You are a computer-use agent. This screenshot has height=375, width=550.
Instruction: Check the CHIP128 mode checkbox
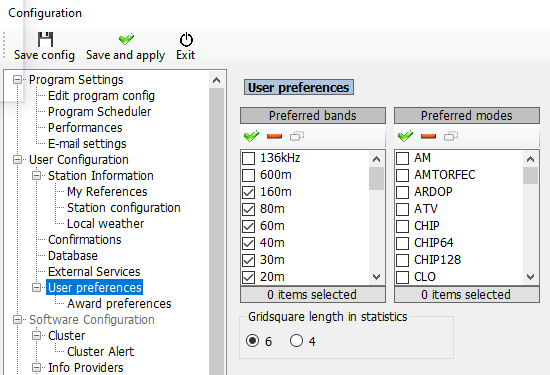pos(403,260)
